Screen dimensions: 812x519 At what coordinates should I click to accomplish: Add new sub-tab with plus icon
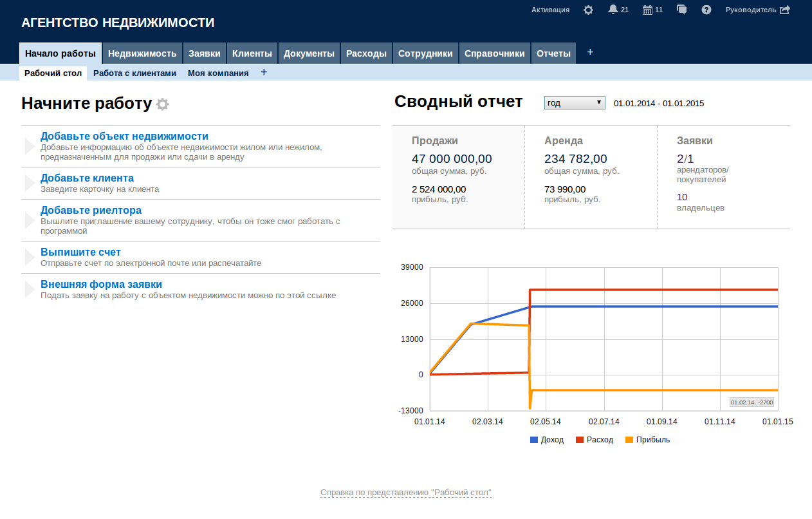[x=264, y=72]
